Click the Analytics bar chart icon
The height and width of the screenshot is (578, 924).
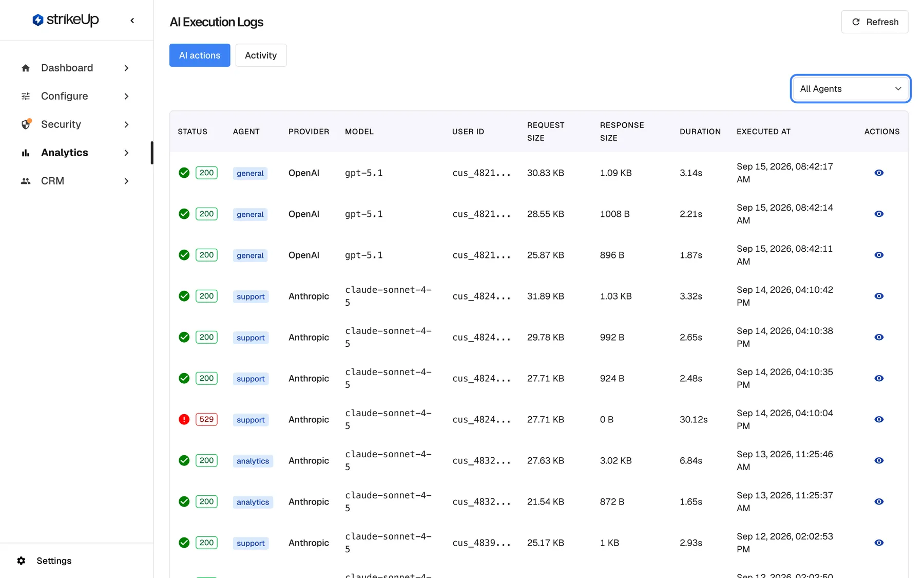point(26,153)
